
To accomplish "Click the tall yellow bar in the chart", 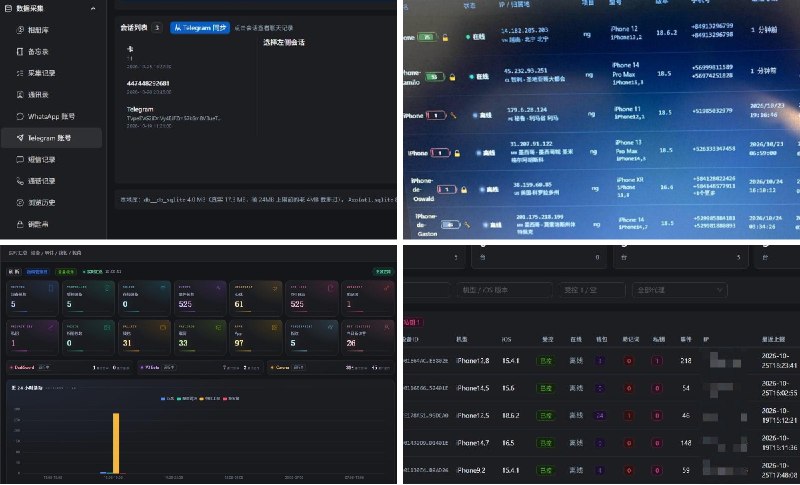I will (x=116, y=443).
